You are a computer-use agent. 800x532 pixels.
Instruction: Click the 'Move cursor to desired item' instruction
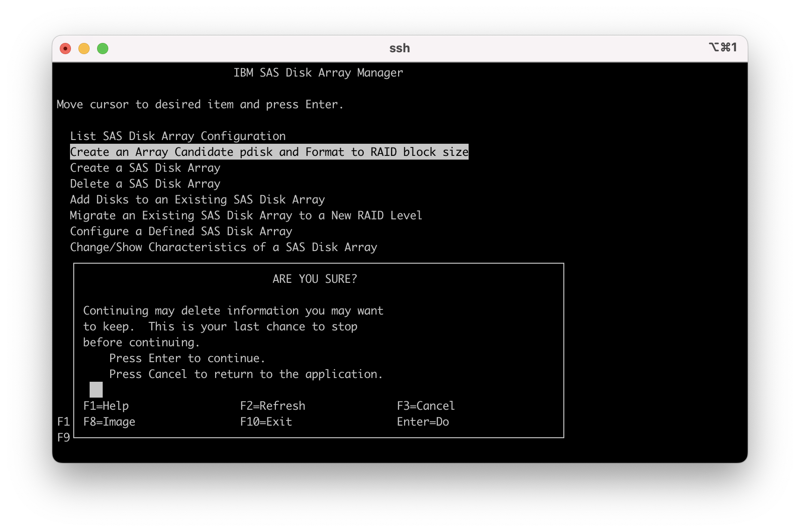coord(200,105)
